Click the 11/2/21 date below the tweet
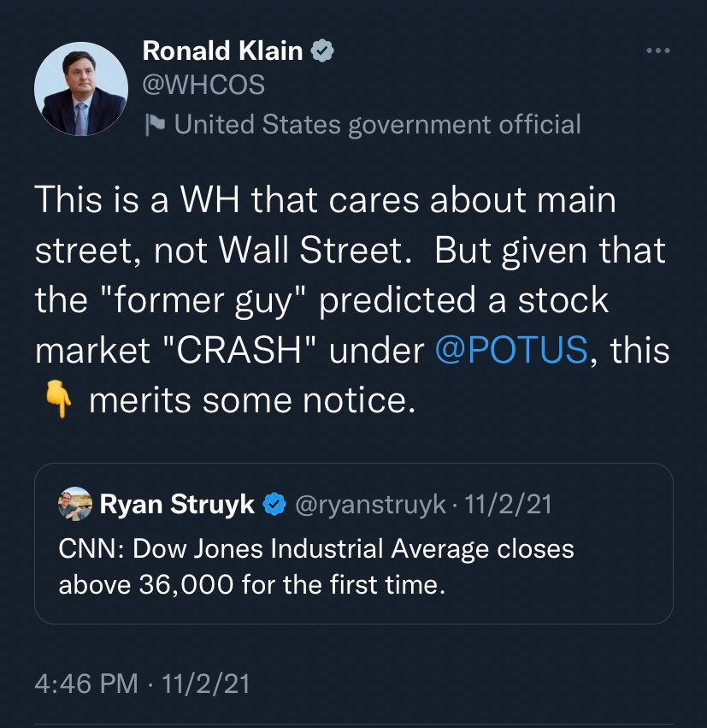The height and width of the screenshot is (728, 707). (x=205, y=684)
